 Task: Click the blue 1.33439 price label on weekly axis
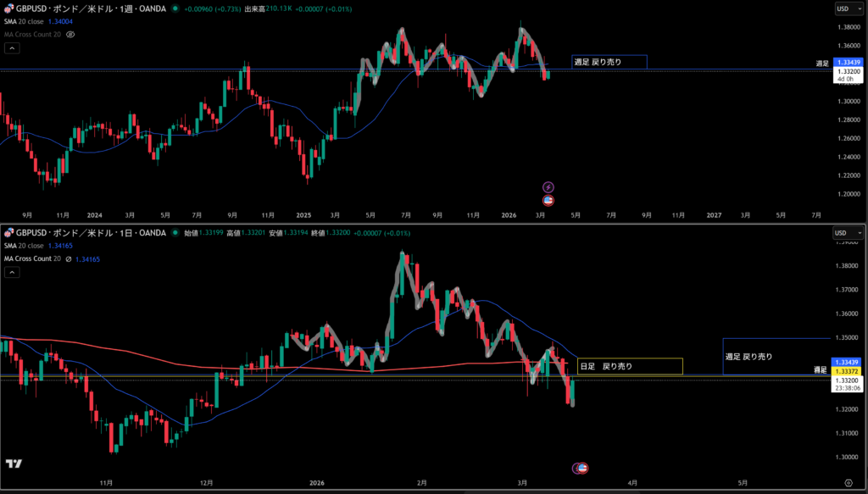(849, 63)
